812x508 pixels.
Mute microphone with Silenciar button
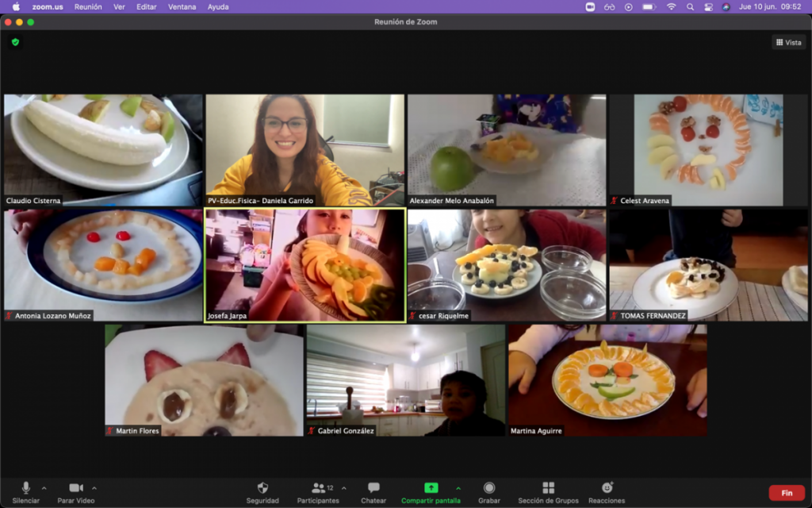(x=26, y=488)
